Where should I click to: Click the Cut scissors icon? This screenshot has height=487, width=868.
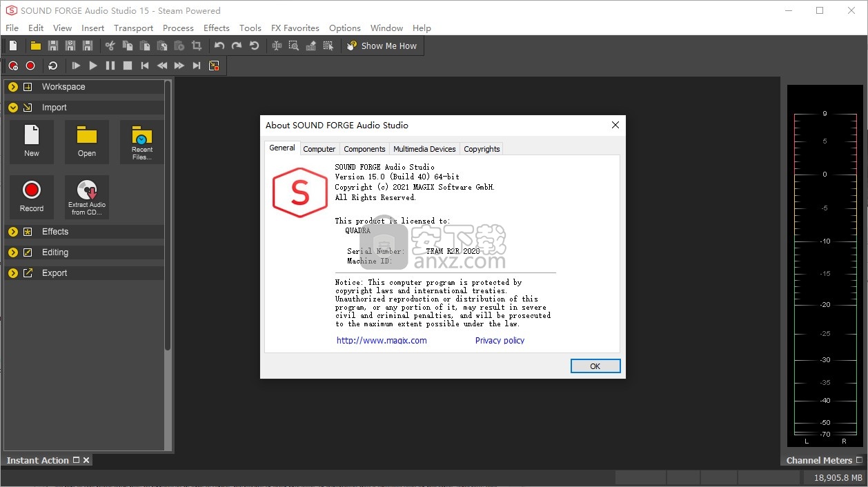pyautogui.click(x=110, y=46)
